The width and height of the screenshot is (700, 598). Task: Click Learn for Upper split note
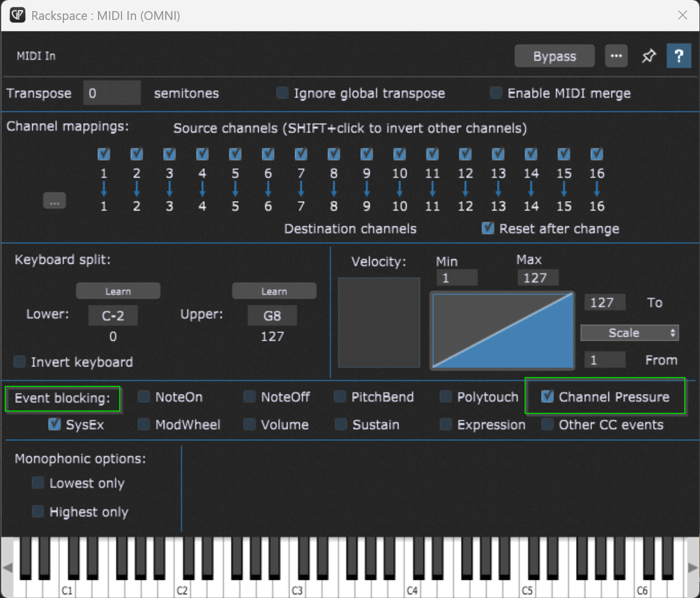pyautogui.click(x=274, y=291)
